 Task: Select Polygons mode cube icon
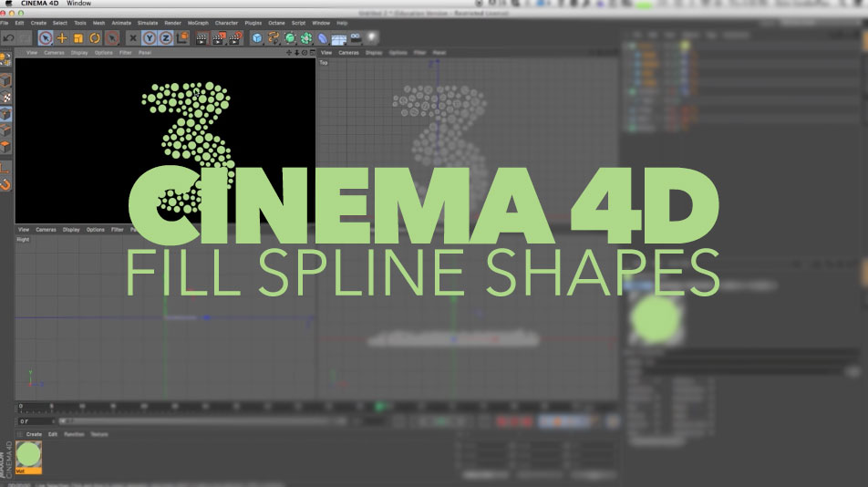pyautogui.click(x=5, y=147)
